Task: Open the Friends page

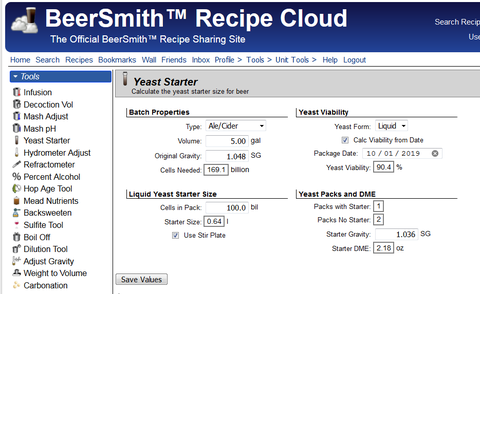Action: point(174,60)
